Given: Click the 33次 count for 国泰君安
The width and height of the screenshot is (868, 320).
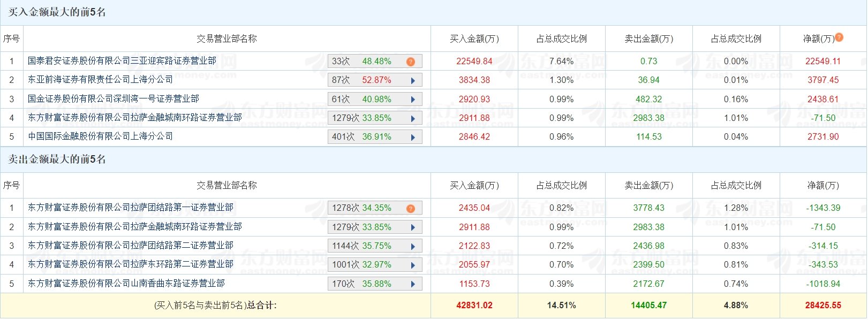Looking at the screenshot, I should pos(341,62).
